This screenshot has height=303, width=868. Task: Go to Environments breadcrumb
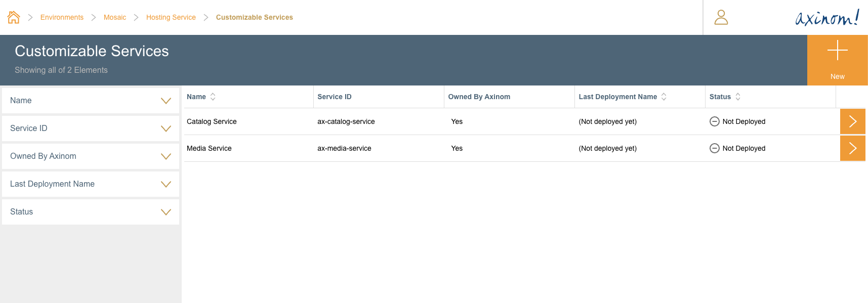pyautogui.click(x=62, y=17)
